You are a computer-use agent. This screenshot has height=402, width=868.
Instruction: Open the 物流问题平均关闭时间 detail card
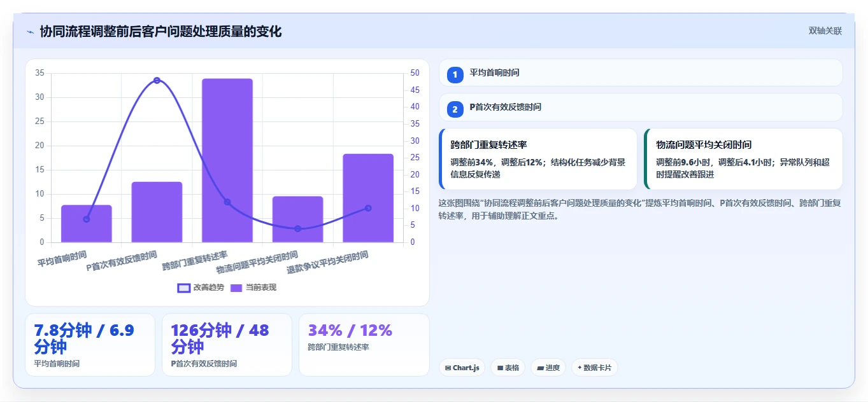[x=743, y=159]
